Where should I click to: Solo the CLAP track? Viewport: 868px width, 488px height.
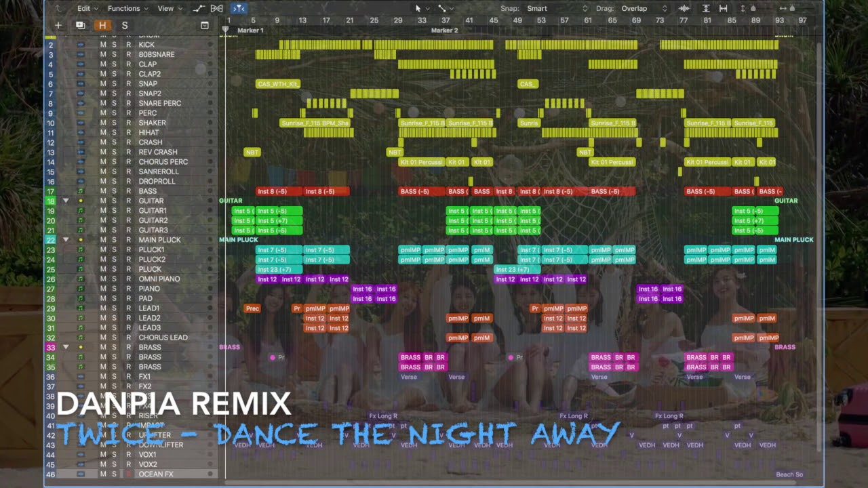pyautogui.click(x=114, y=64)
